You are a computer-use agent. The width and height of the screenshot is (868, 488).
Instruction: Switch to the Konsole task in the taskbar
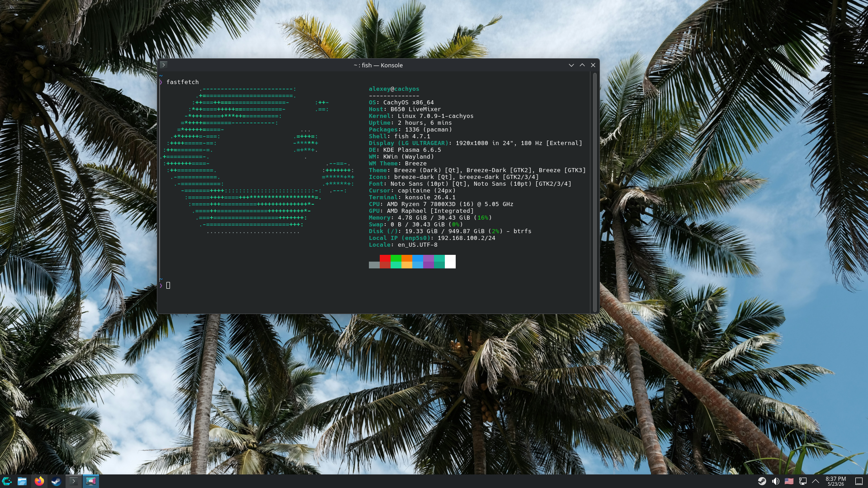pos(74,481)
